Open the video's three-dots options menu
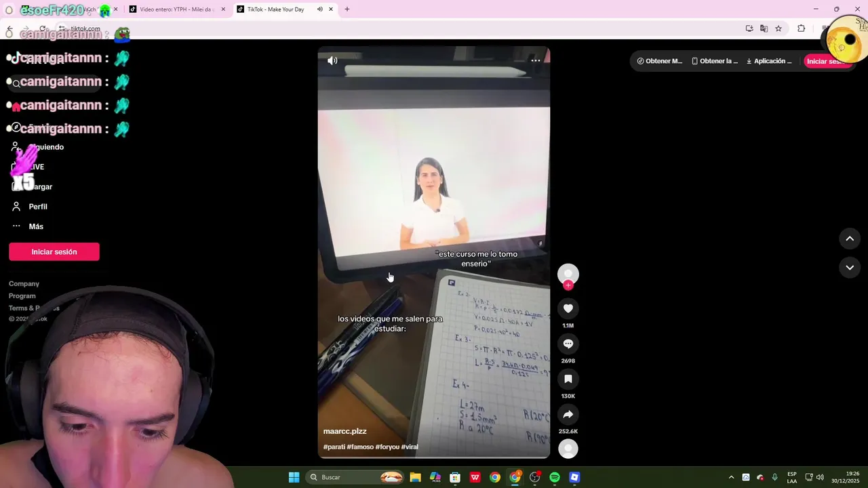 coord(536,60)
